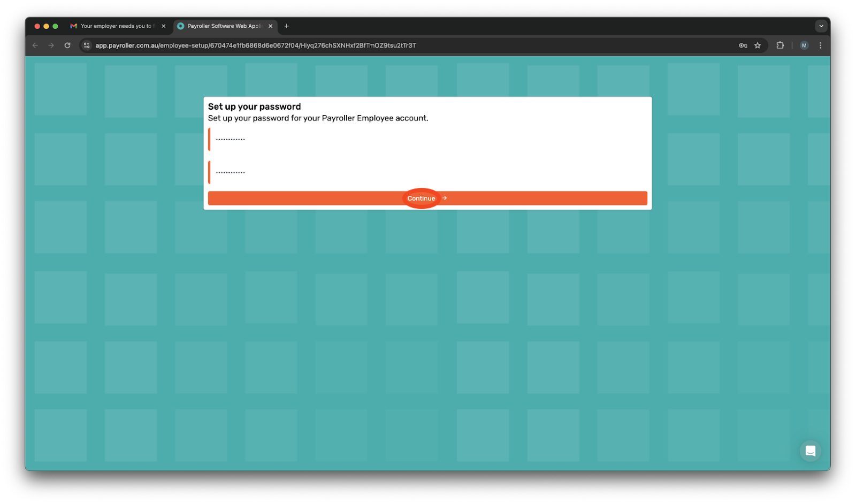Expand the tab search dropdown

point(821,26)
